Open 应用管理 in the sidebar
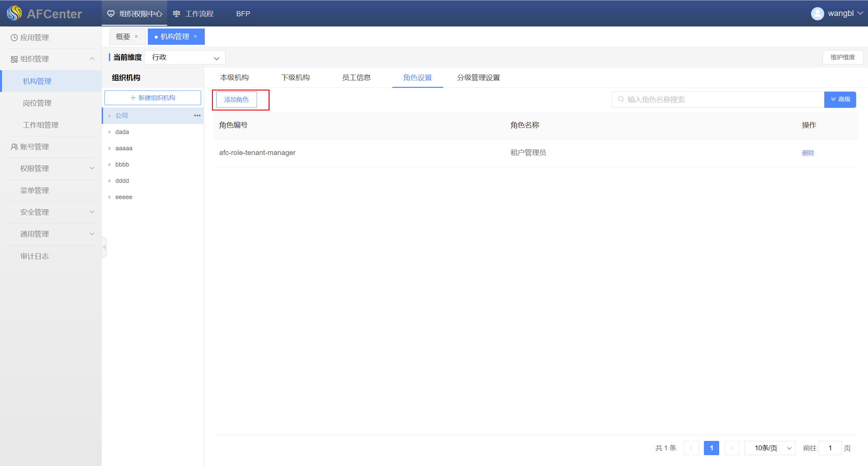Image resolution: width=868 pixels, height=466 pixels. coord(51,38)
